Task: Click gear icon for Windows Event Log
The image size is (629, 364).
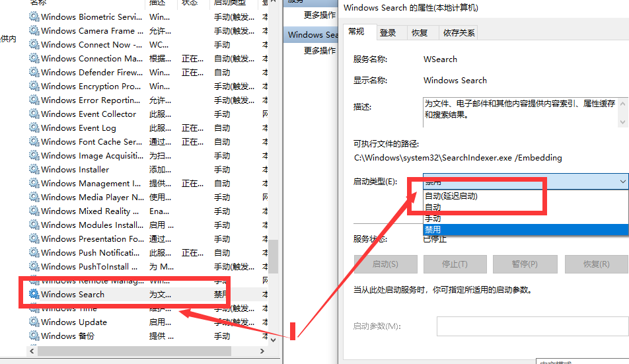Action: click(34, 128)
